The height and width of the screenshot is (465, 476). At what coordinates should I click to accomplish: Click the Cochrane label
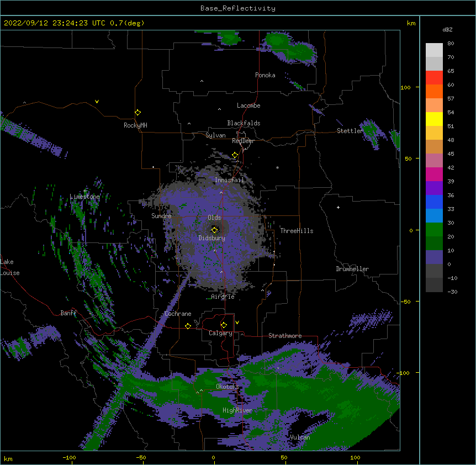point(178,314)
